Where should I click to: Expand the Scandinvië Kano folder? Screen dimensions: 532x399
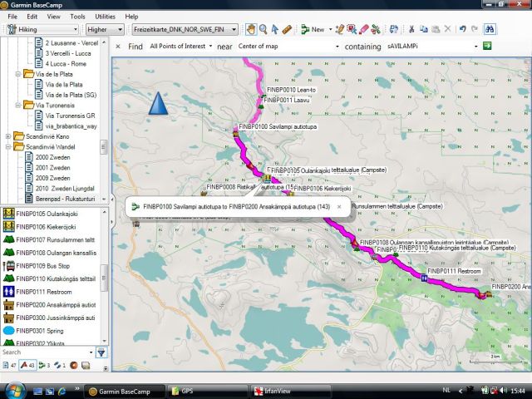point(9,135)
